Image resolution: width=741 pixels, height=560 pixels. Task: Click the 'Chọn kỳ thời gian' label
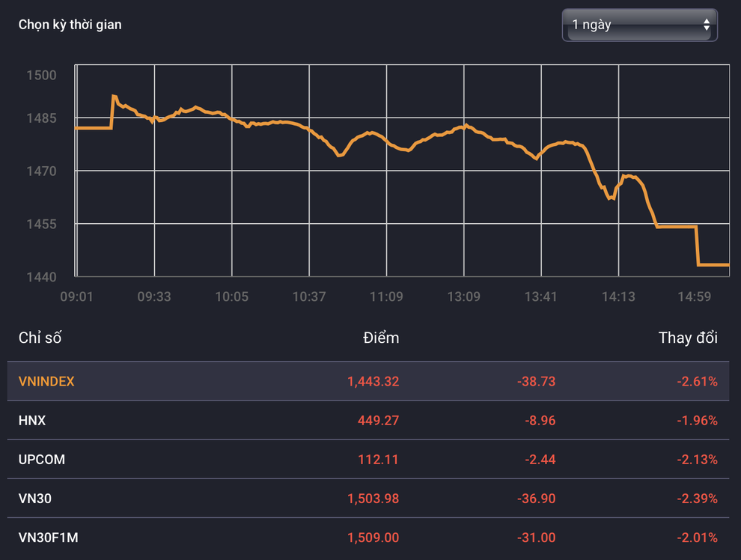click(70, 25)
